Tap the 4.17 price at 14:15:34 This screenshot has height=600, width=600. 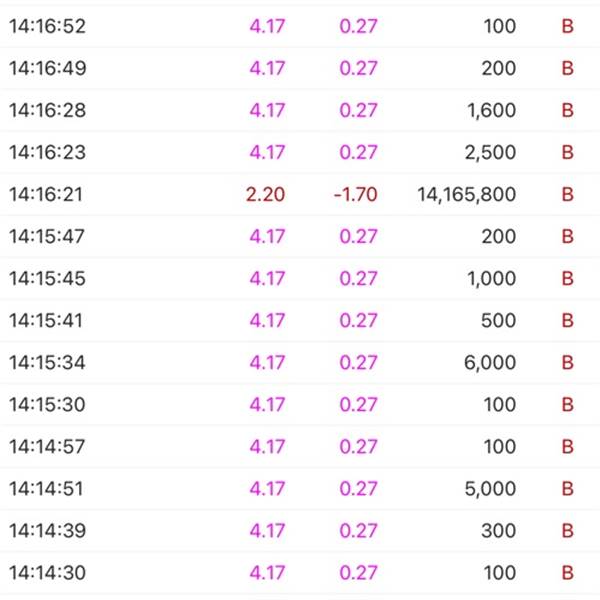267,362
